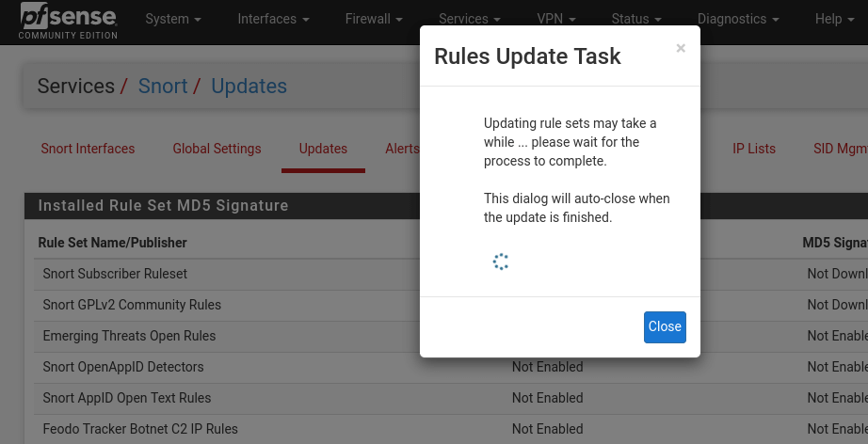
Task: Open the VPN menu
Action: (x=556, y=19)
